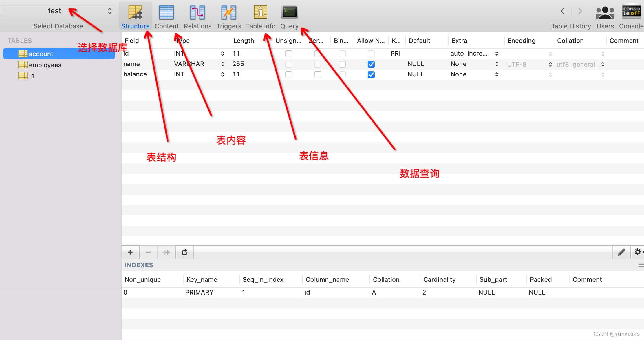Open the Type dropdown for the name field
Image resolution: width=644 pixels, height=340 pixels.
tap(222, 64)
